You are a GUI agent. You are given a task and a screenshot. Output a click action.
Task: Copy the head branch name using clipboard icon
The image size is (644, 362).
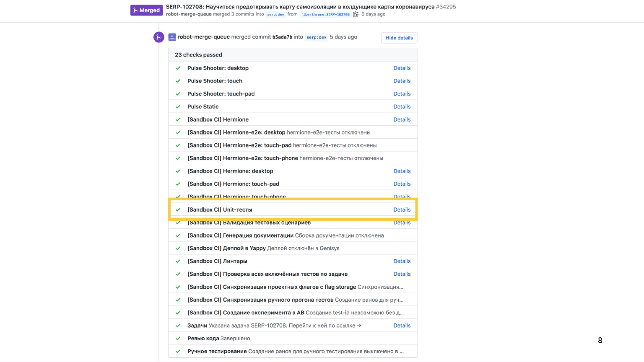[x=356, y=14]
